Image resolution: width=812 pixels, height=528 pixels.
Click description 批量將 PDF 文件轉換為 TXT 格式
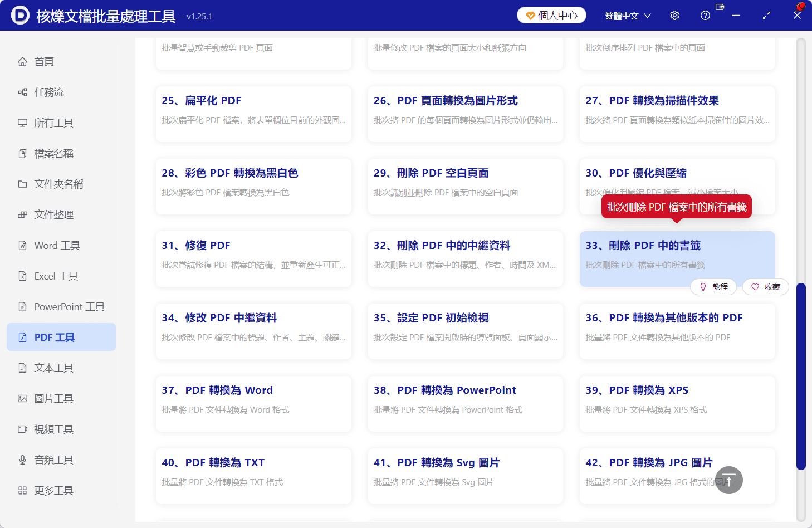click(x=222, y=482)
